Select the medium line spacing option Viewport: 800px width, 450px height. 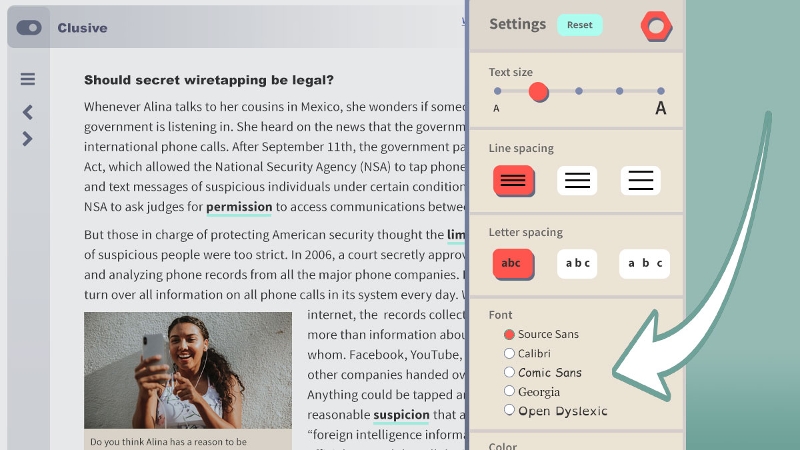pyautogui.click(x=577, y=181)
